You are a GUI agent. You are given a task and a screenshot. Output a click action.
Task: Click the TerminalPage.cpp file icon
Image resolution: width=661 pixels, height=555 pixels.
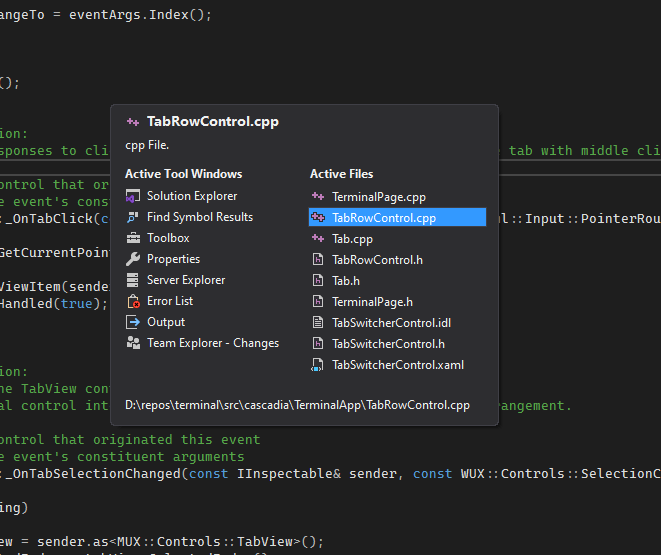coord(318,197)
